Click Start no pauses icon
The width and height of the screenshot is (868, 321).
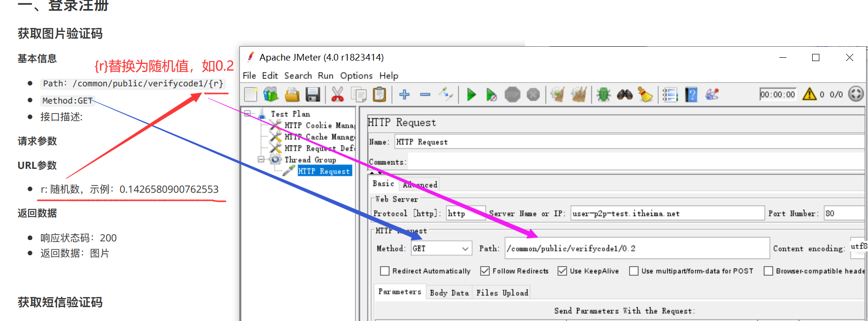(x=491, y=94)
